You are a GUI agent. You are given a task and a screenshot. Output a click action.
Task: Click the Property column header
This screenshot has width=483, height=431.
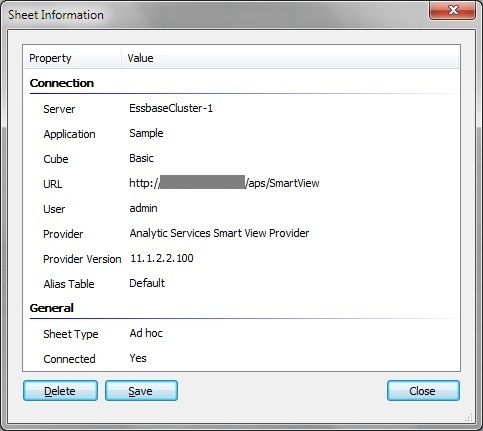click(73, 58)
